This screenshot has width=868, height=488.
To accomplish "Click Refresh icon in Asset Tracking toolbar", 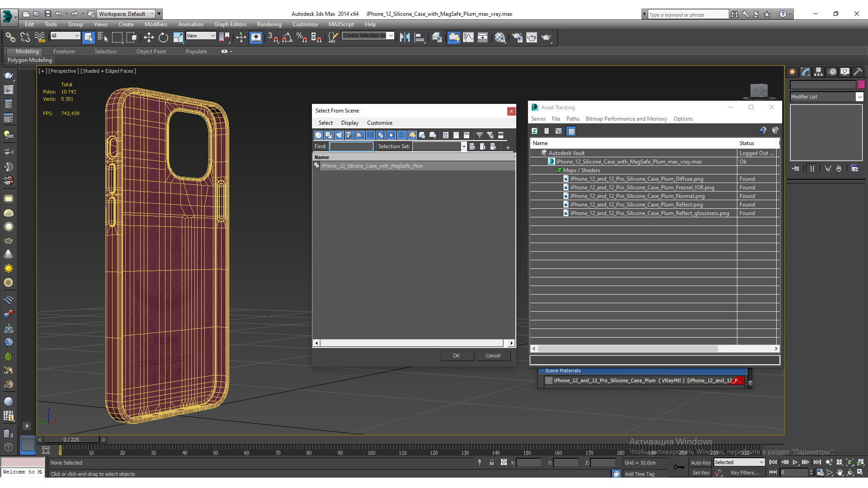I will pyautogui.click(x=534, y=131).
